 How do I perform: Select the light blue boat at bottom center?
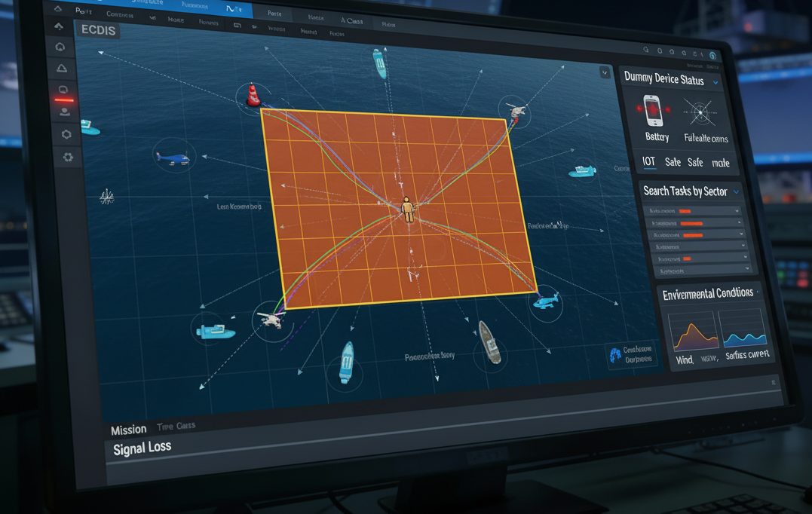pos(347,360)
